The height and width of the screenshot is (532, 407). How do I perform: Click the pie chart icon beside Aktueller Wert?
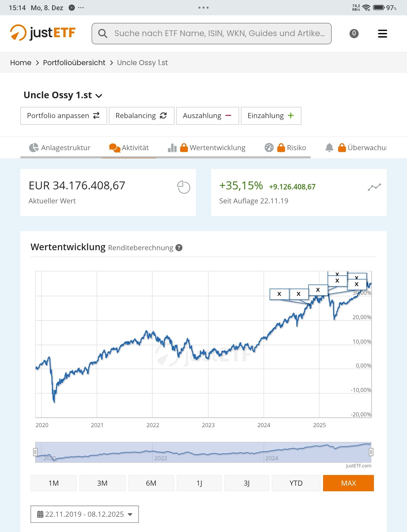tap(183, 187)
